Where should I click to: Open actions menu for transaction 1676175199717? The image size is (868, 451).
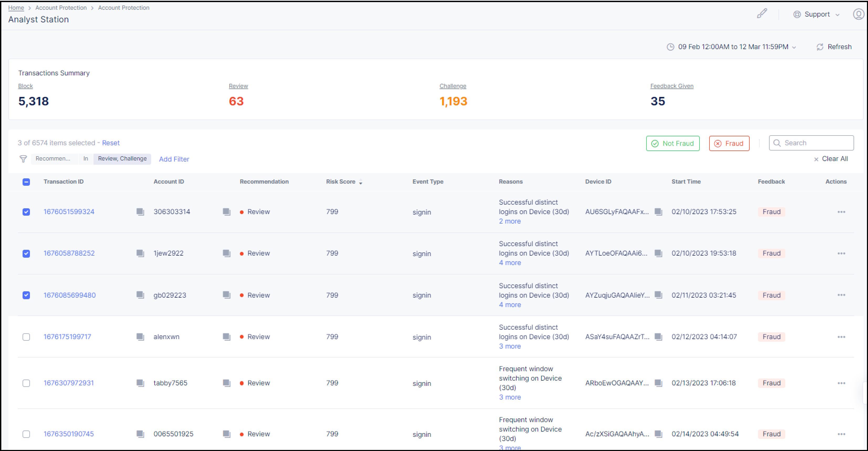841,337
